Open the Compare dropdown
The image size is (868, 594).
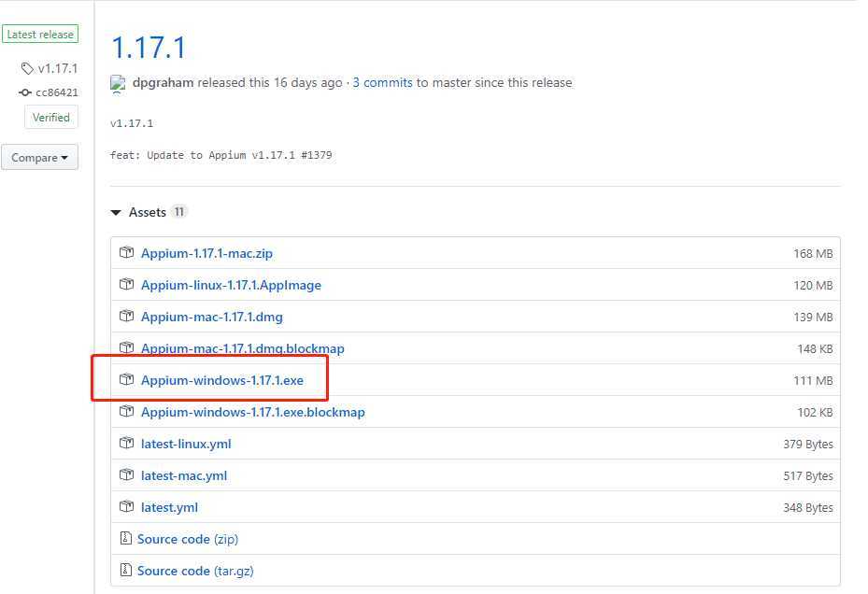[39, 157]
